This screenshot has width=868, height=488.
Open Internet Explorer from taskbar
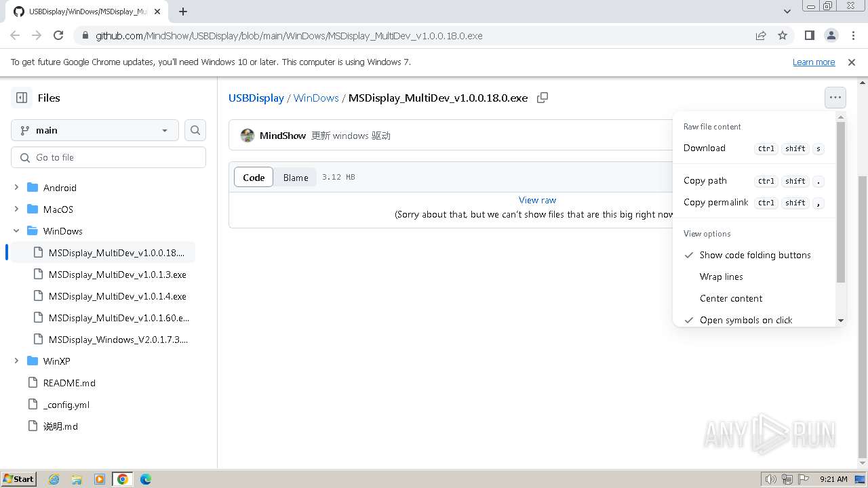(x=54, y=479)
